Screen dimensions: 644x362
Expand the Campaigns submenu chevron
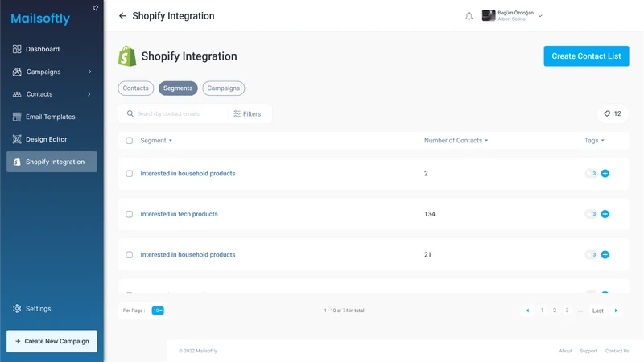[x=89, y=72]
